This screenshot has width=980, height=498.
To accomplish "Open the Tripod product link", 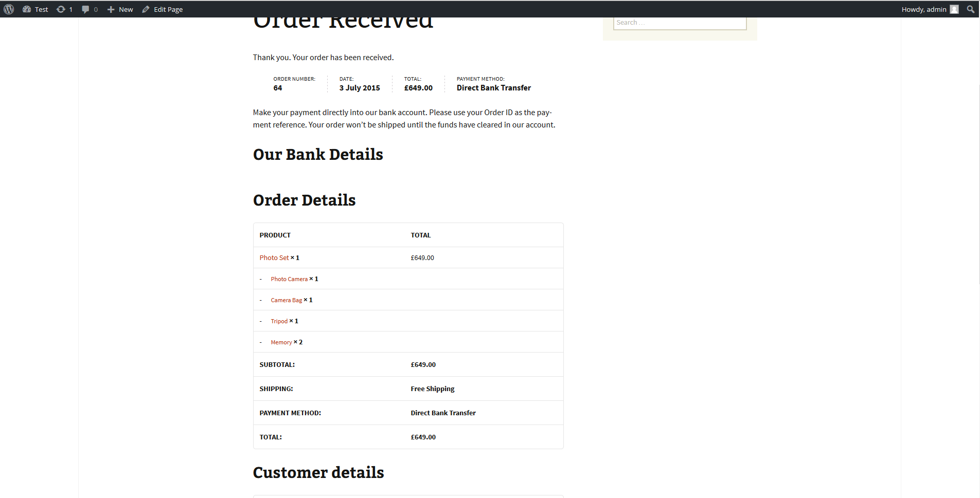I will click(x=279, y=321).
